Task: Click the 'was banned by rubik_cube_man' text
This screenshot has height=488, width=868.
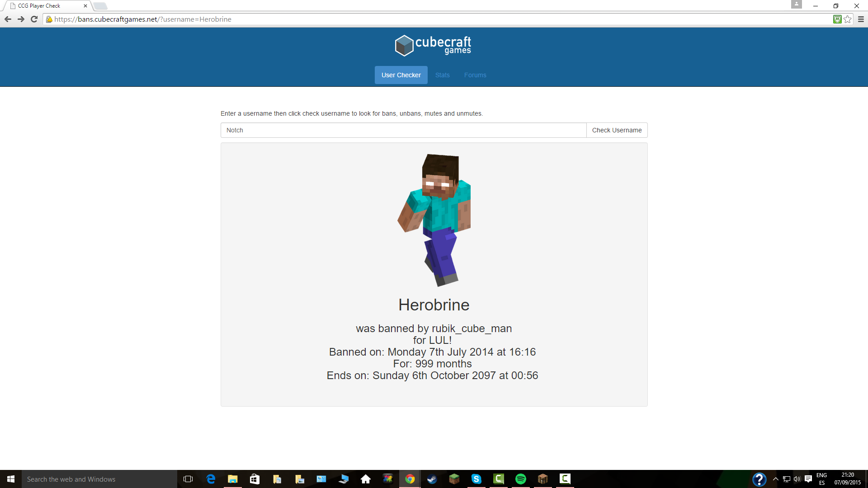Action: [x=434, y=328]
